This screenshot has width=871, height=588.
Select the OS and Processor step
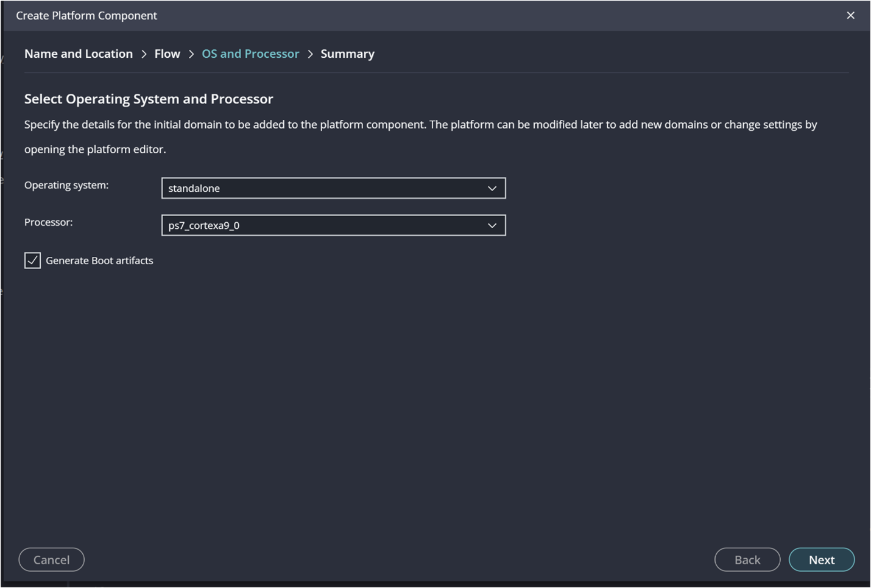[x=250, y=54]
